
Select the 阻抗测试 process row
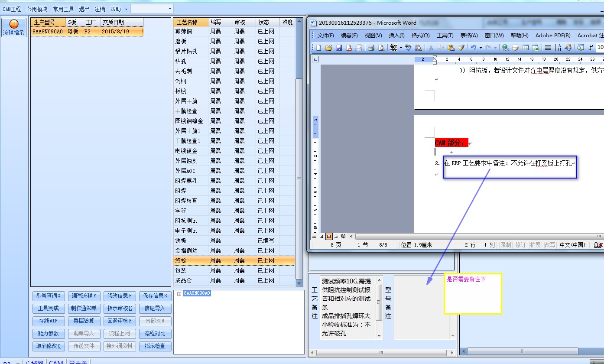pyautogui.click(x=234, y=221)
